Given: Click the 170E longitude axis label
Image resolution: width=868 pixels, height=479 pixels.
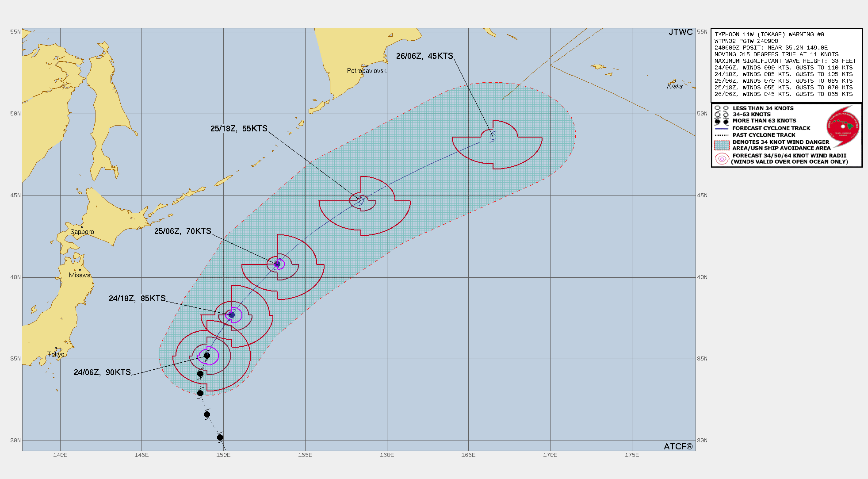Looking at the screenshot, I should tap(550, 455).
